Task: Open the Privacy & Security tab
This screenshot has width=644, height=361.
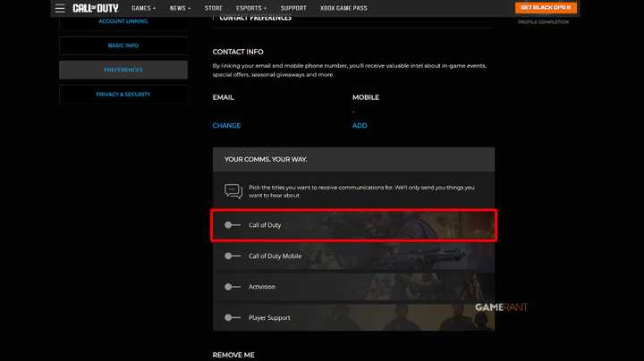Action: coord(123,94)
